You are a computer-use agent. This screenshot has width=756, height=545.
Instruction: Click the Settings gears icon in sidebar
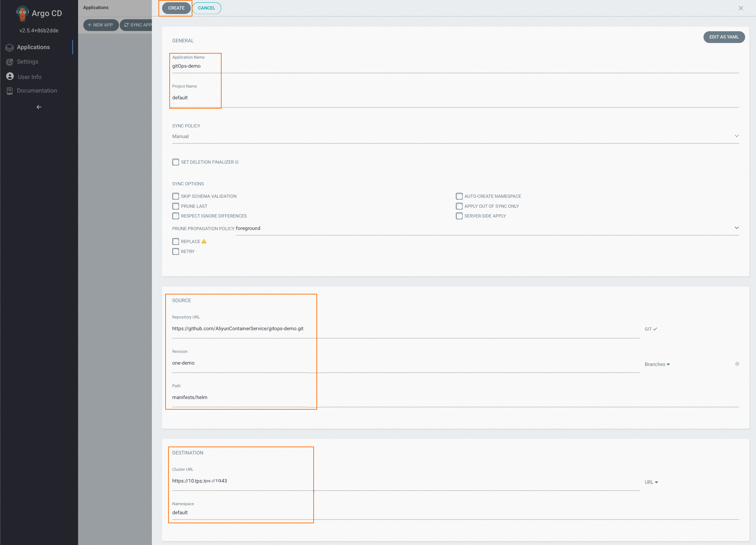click(x=10, y=62)
